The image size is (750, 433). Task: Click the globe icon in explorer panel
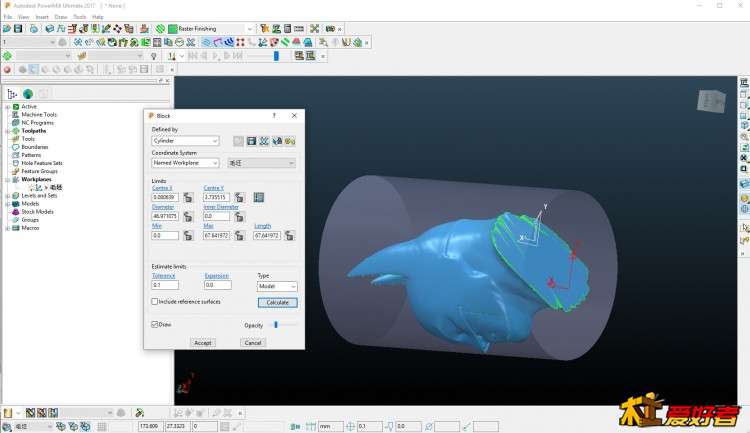click(28, 94)
